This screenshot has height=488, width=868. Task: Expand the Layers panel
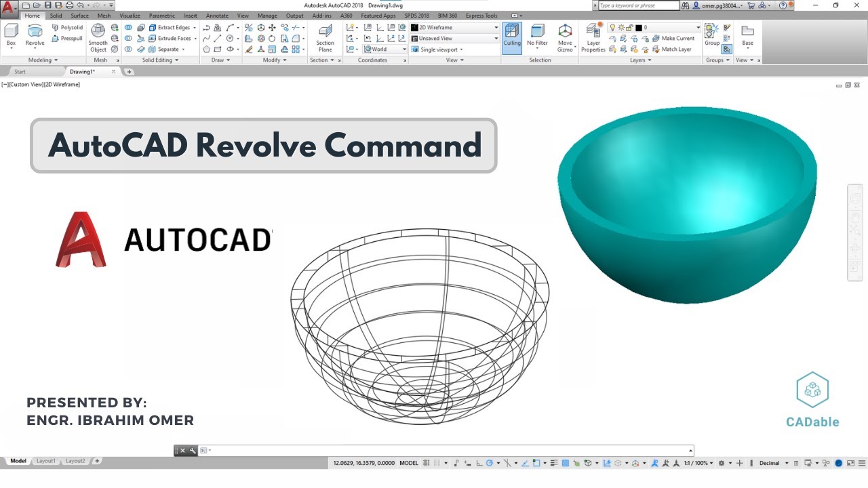pos(640,60)
